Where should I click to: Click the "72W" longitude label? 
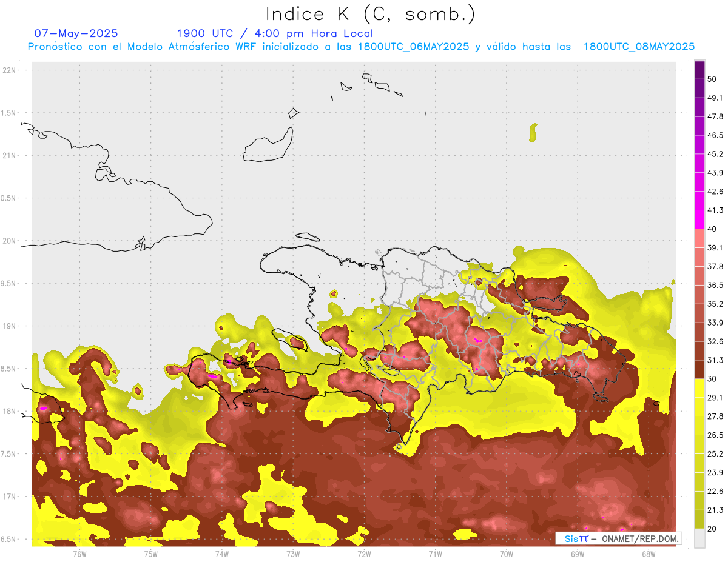(364, 554)
